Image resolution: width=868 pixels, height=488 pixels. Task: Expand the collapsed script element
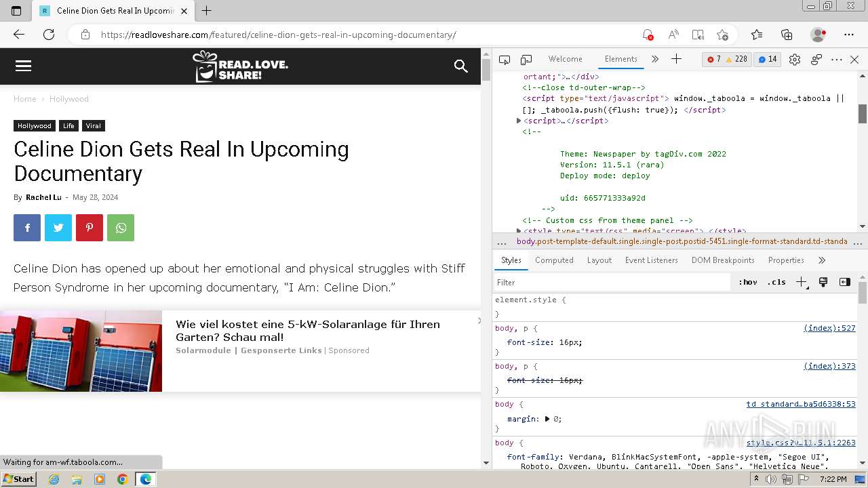(x=519, y=121)
